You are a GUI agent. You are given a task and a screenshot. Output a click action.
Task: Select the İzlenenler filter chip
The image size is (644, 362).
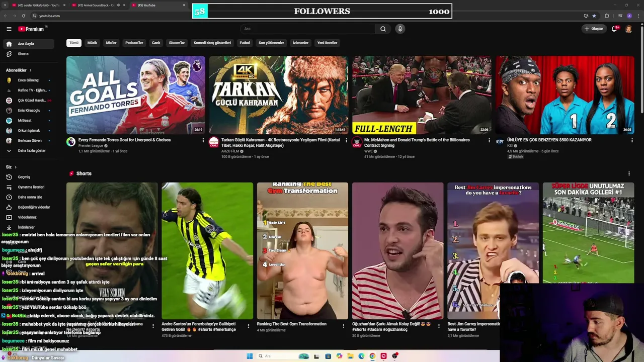[300, 43]
